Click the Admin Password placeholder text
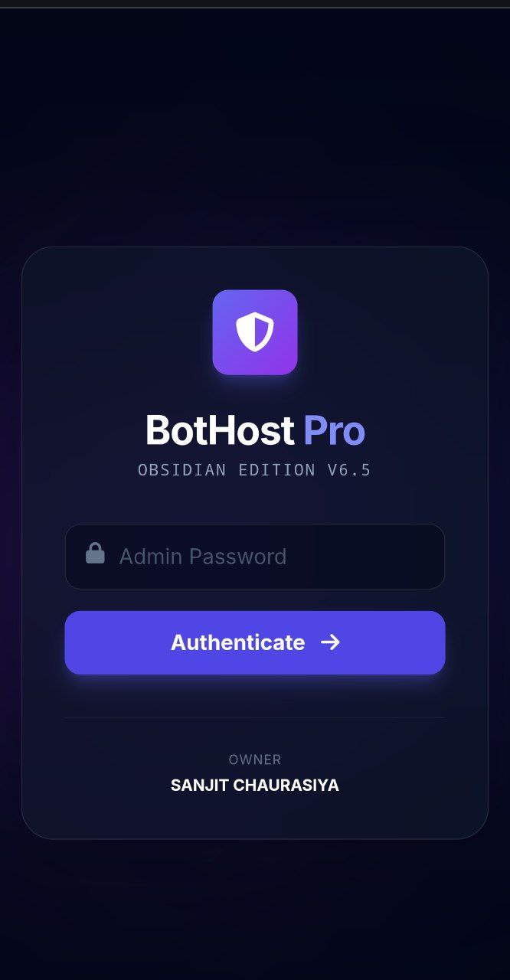 (x=203, y=557)
